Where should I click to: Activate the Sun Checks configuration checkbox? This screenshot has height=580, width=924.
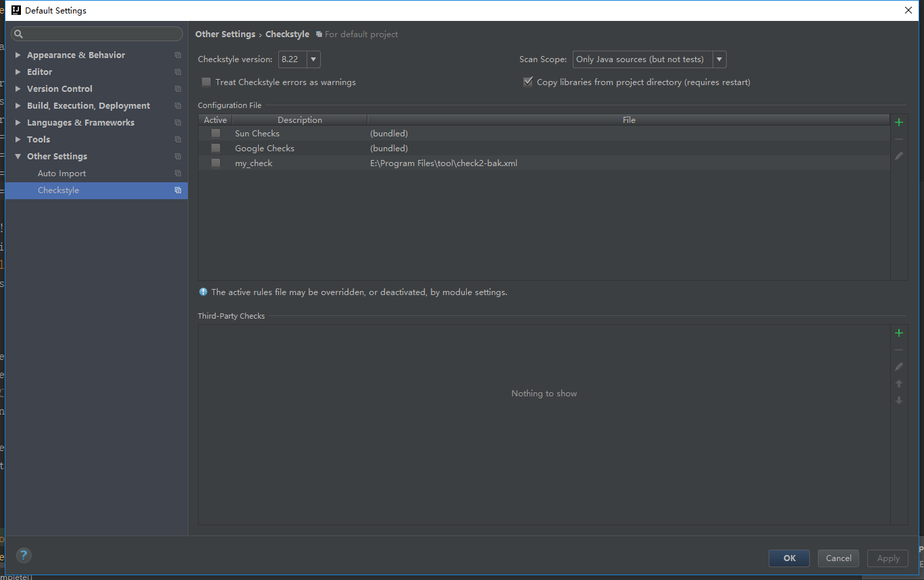215,133
